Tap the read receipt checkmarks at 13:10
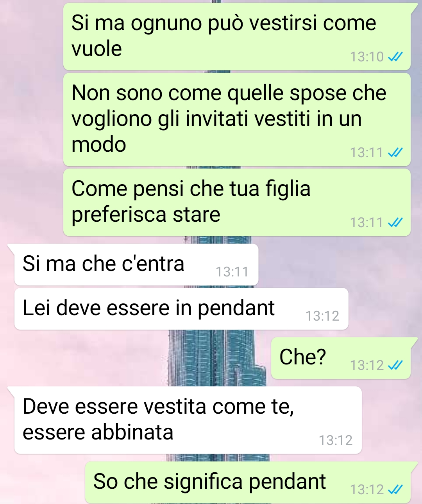The height and width of the screenshot is (504, 422). coord(395,57)
